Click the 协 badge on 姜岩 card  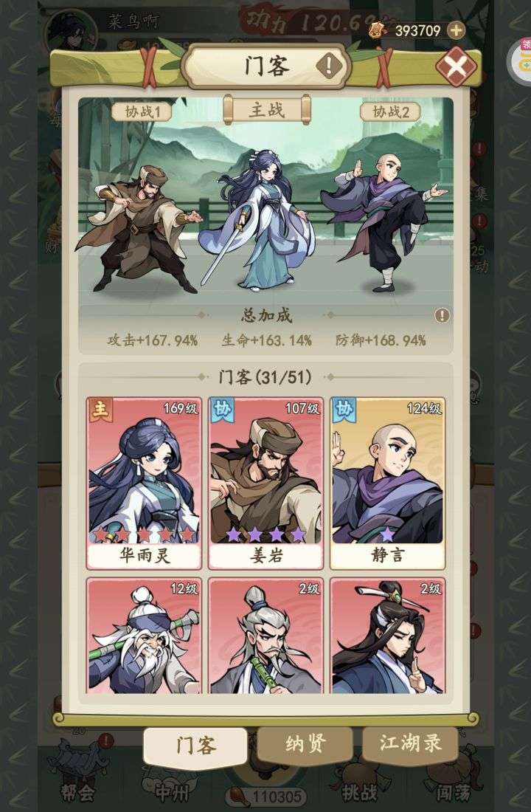coord(222,409)
